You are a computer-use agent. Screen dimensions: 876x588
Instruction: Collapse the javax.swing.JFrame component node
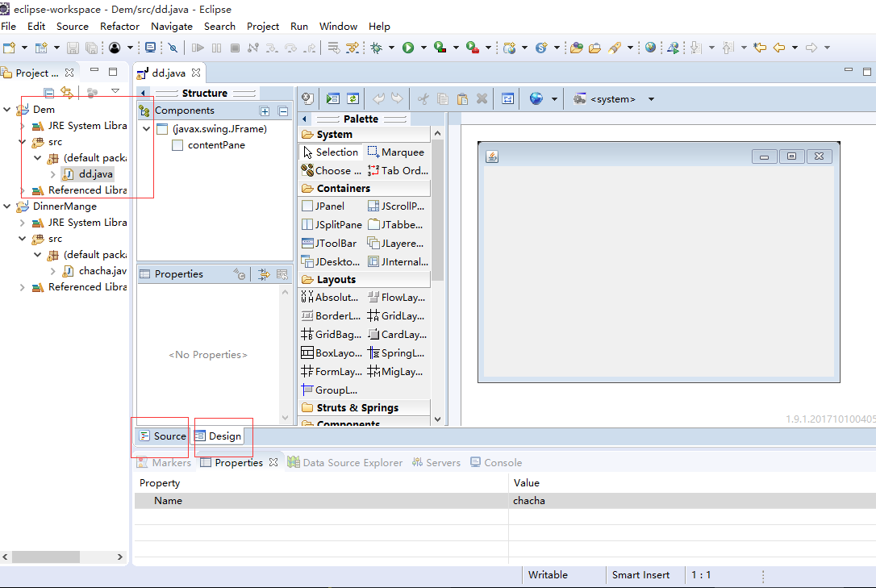(x=146, y=129)
